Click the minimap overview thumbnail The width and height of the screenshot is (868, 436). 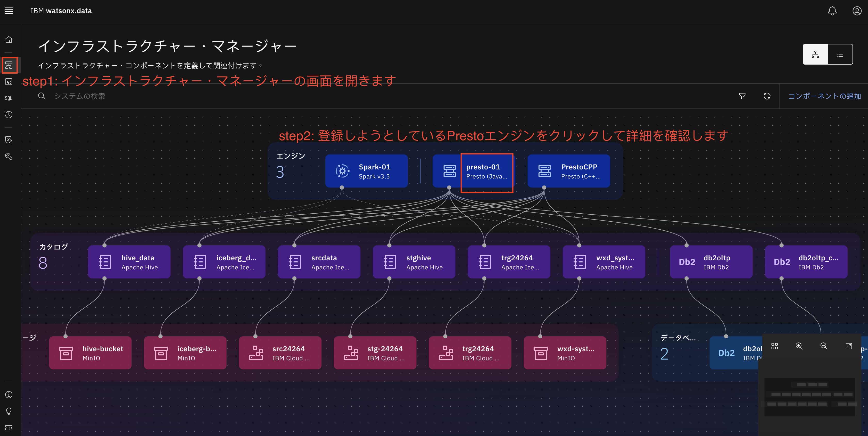tap(809, 397)
